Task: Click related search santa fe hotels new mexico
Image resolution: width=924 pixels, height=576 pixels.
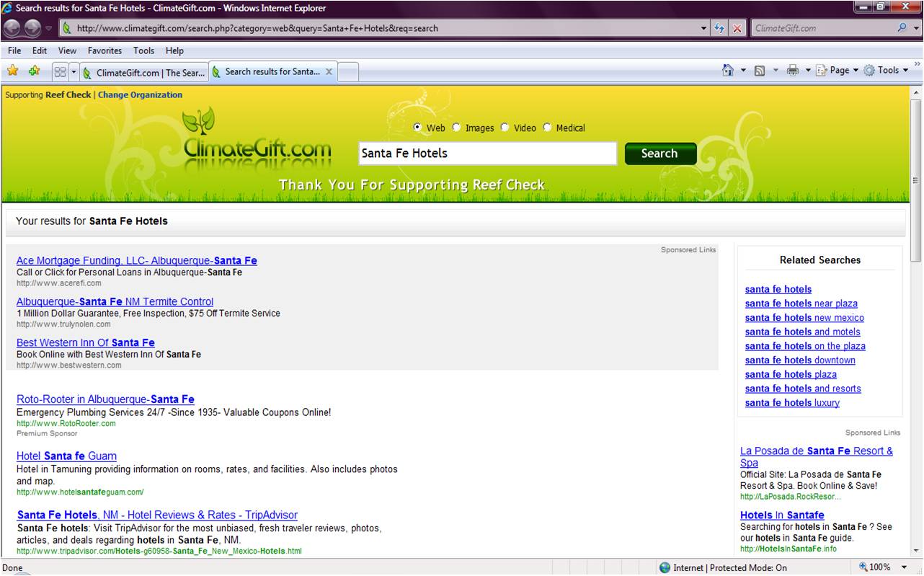Action: [804, 318]
